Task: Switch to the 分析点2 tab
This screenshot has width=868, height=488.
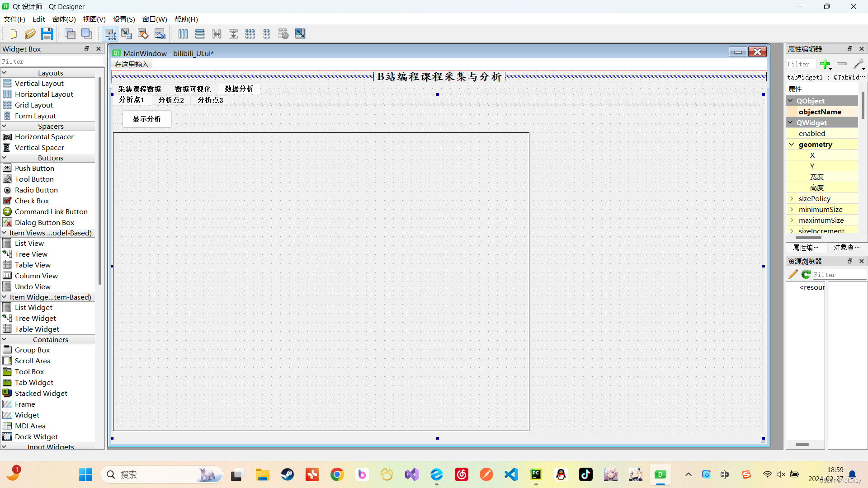Action: point(171,100)
